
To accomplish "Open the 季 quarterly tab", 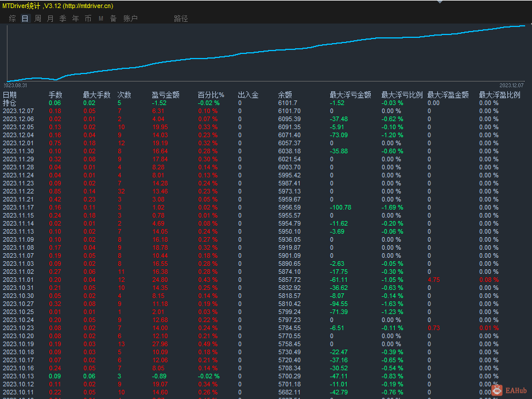I will [63, 18].
